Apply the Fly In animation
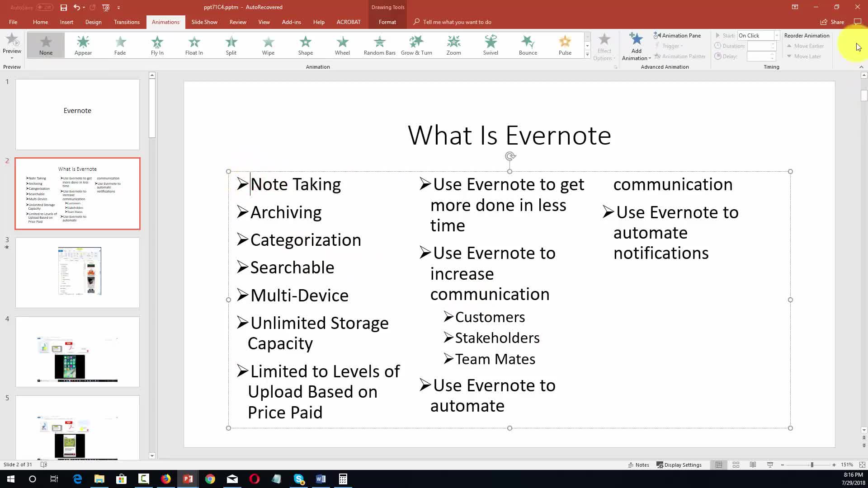868x488 pixels. [x=157, y=45]
